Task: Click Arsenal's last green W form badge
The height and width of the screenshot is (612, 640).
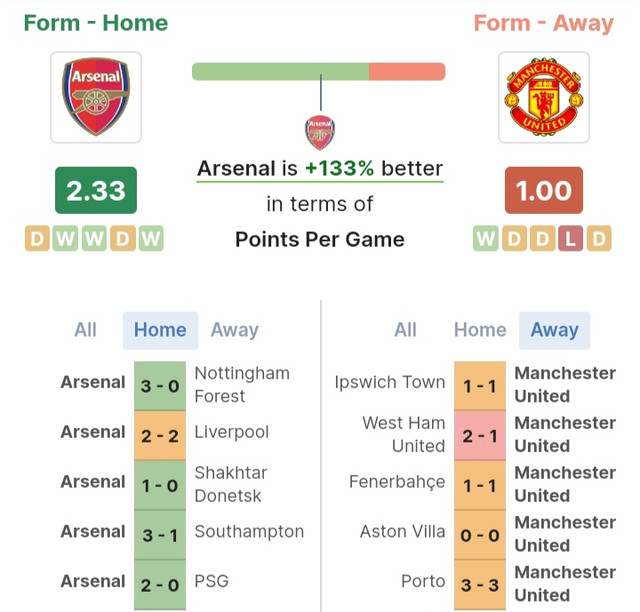Action: (x=151, y=238)
